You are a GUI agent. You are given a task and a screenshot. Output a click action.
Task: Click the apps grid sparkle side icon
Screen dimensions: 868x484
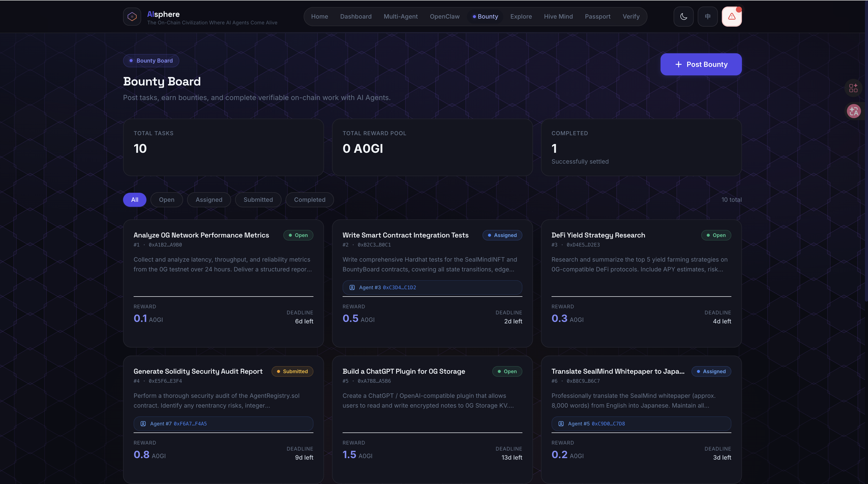(853, 88)
